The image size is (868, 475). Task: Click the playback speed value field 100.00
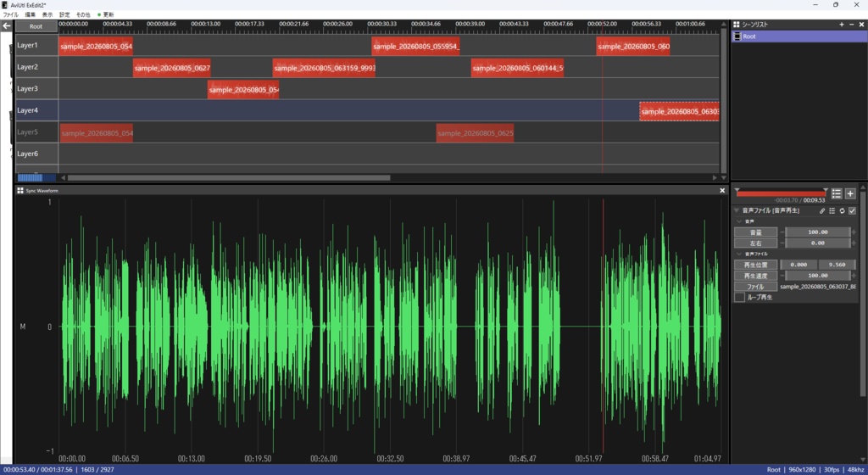tap(818, 275)
